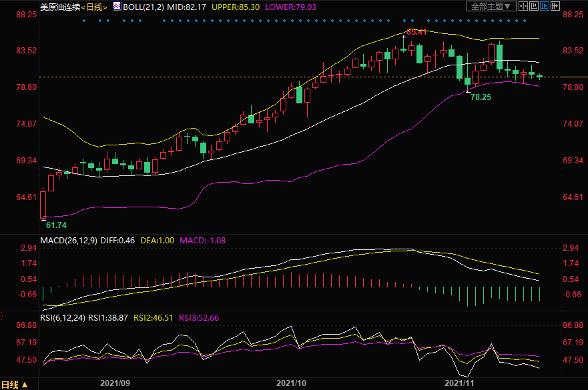Click the 85.41 high price marker
The width and height of the screenshot is (588, 390).
tap(416, 31)
